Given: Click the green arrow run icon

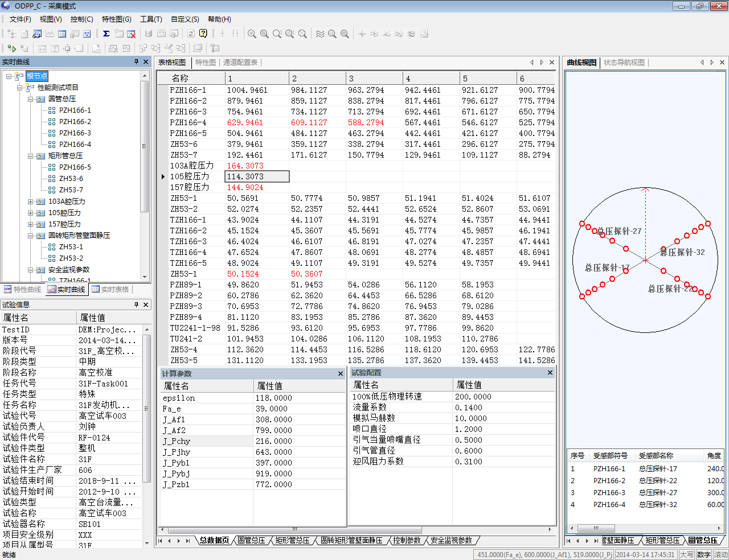Looking at the screenshot, I should (x=11, y=48).
